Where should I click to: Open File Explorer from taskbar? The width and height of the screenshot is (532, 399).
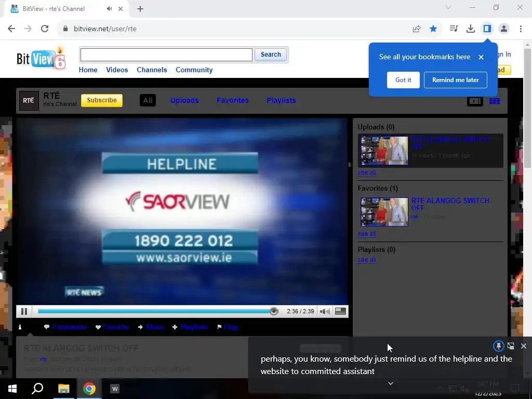point(63,389)
